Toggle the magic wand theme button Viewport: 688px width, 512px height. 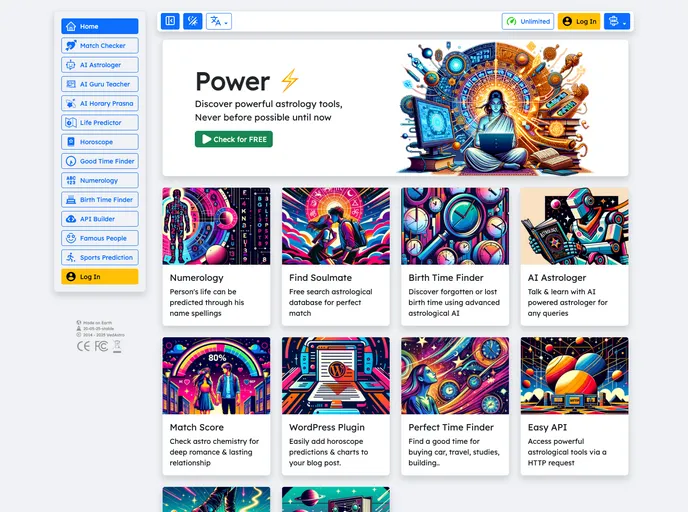(x=192, y=21)
